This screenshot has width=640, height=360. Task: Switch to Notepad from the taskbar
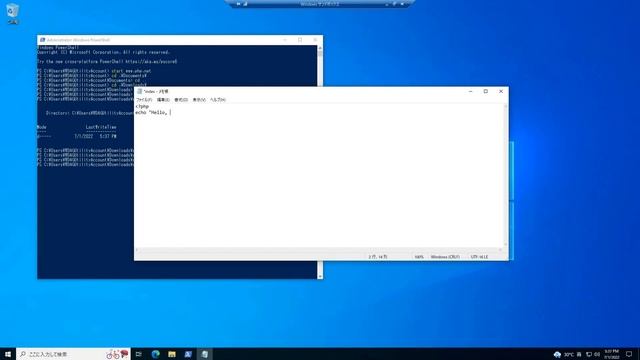click(x=204, y=354)
